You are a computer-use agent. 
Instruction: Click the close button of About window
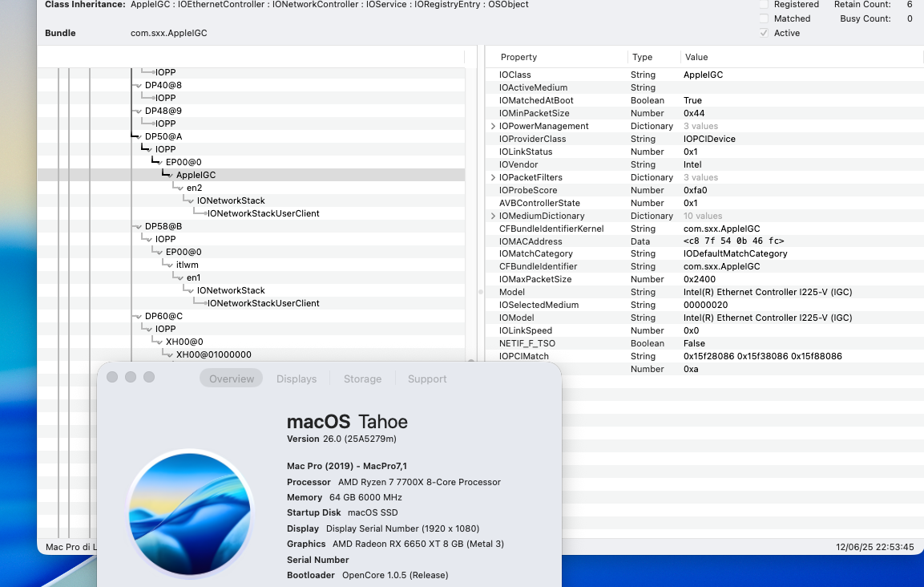(x=112, y=377)
